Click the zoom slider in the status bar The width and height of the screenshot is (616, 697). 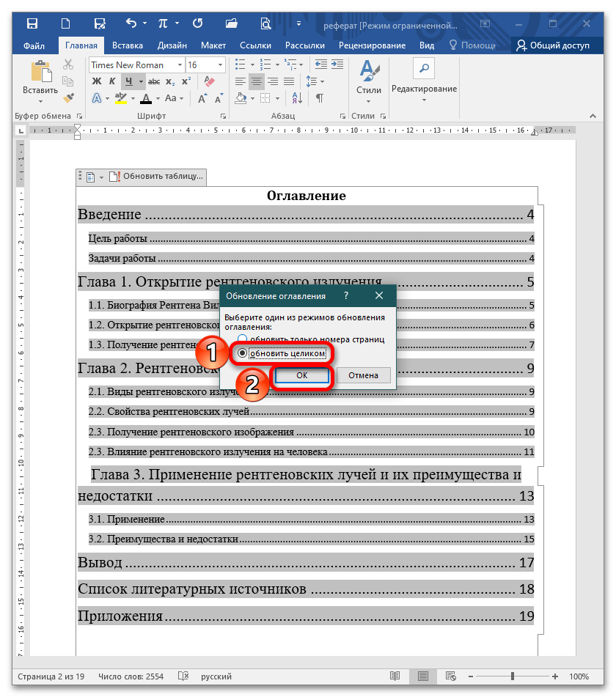point(513,676)
